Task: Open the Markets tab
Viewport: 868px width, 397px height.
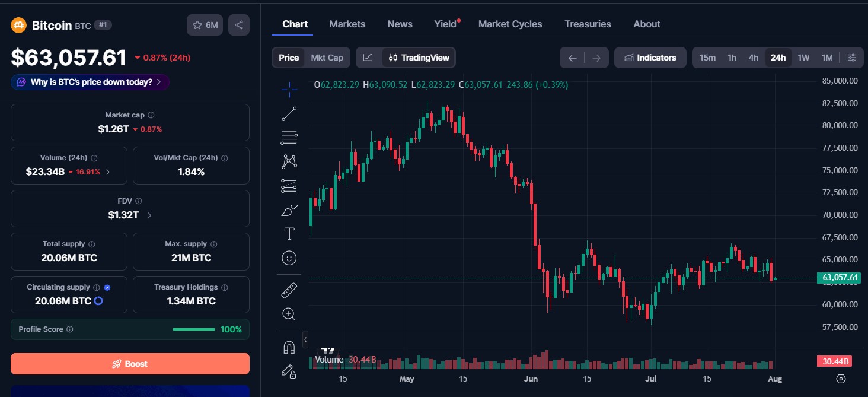Action: (347, 24)
